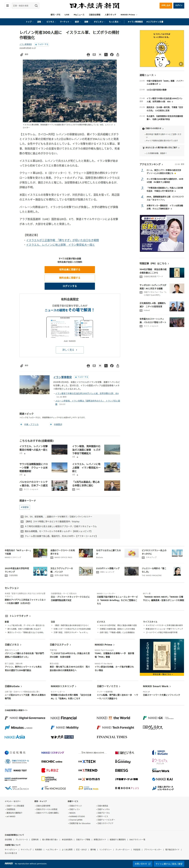Open the NIKKEI Asia logo link
The image size is (189, 868).
15,737
